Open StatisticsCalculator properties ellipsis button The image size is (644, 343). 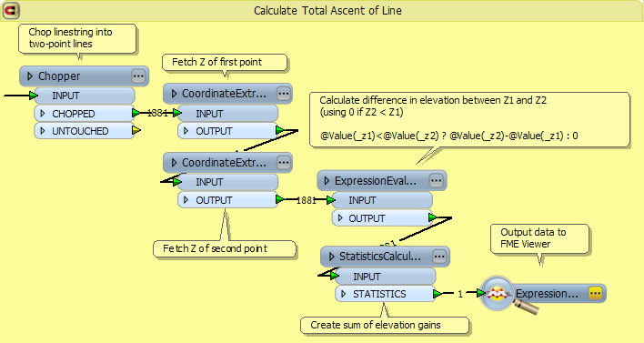click(x=439, y=257)
